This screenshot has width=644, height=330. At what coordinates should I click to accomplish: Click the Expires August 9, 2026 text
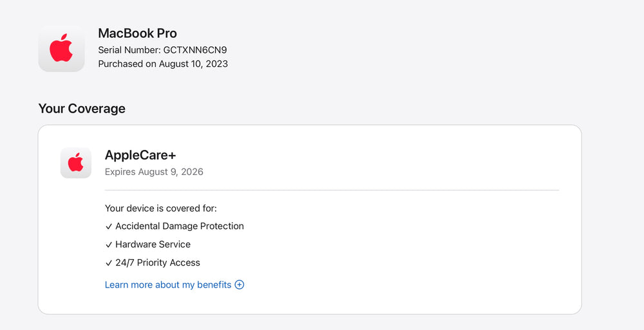pyautogui.click(x=154, y=172)
